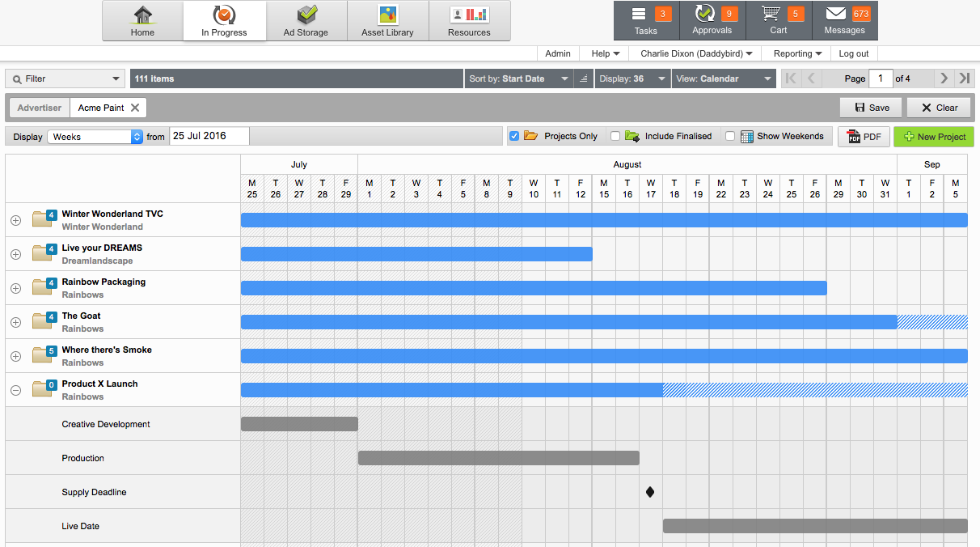Open the Reporting menu

(795, 53)
